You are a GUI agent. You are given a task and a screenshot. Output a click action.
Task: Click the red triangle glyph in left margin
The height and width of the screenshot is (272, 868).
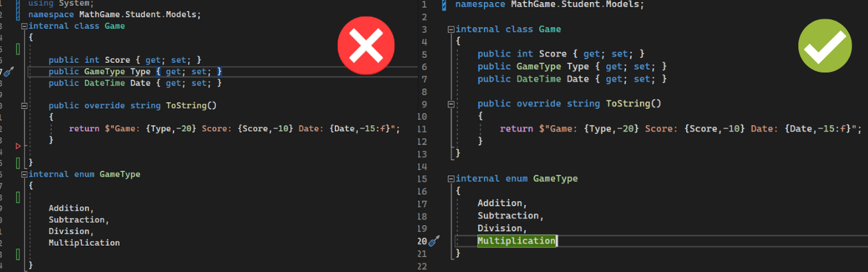tap(19, 146)
